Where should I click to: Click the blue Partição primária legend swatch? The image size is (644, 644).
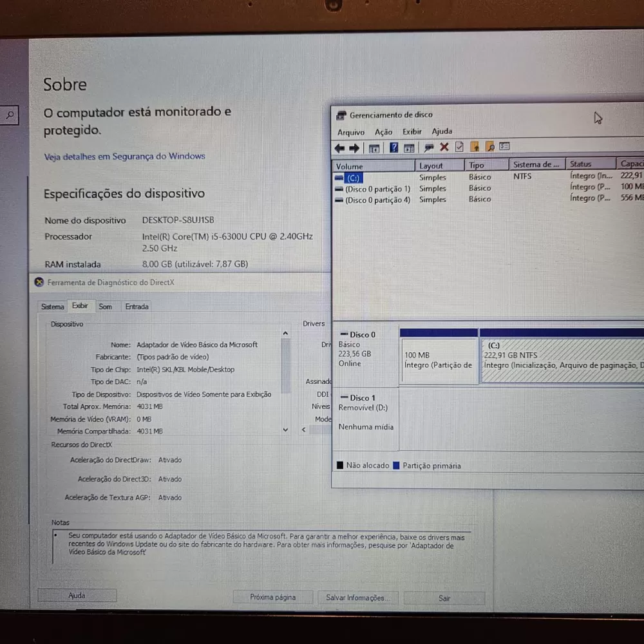click(396, 466)
